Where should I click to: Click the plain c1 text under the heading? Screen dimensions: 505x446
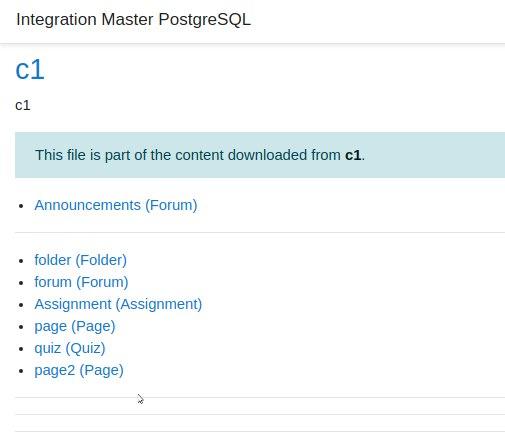click(x=23, y=105)
